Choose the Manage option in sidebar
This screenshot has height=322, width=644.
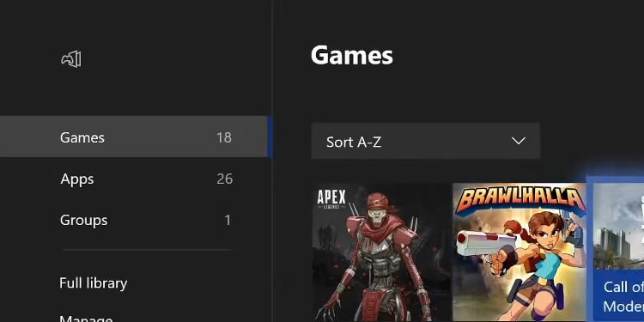point(86,319)
